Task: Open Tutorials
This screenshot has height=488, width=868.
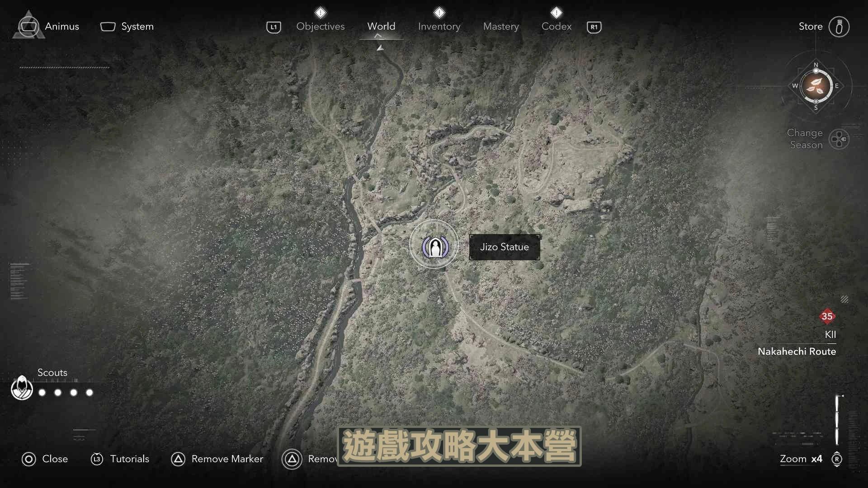Action: pyautogui.click(x=129, y=459)
